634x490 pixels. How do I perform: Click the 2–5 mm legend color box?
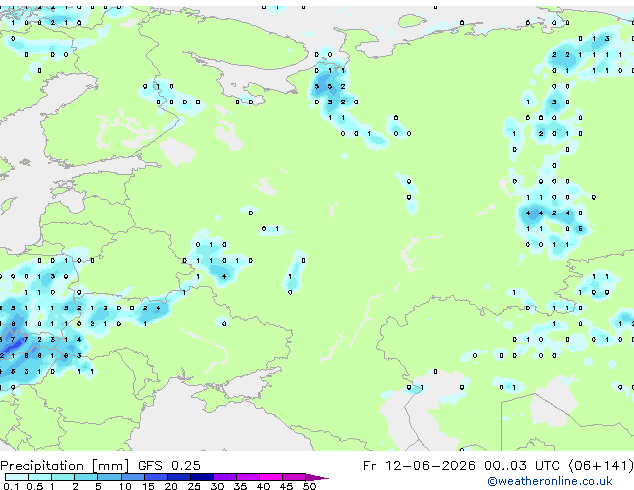click(86, 477)
